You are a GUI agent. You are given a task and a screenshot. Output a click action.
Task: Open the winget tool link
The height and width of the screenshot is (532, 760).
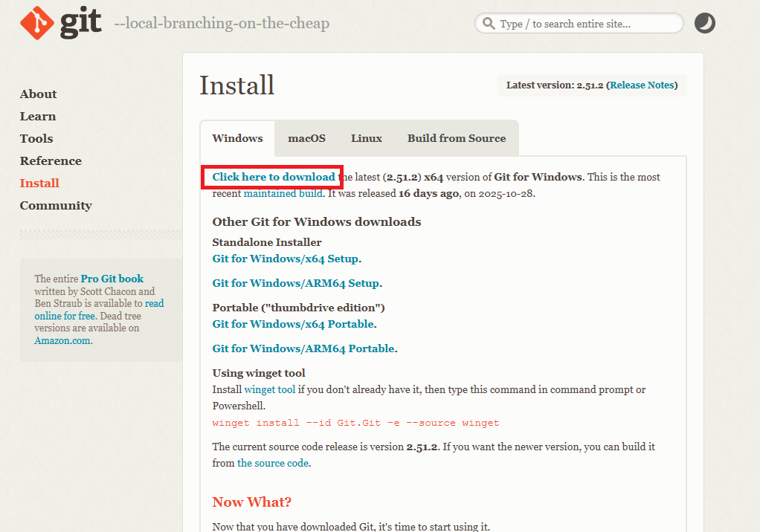(x=270, y=389)
